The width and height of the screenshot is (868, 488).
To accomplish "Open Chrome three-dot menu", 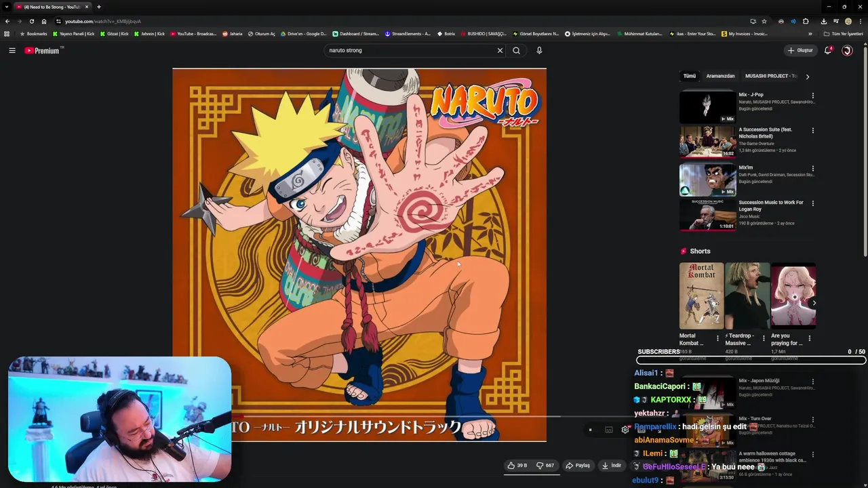I will pyautogui.click(x=859, y=21).
